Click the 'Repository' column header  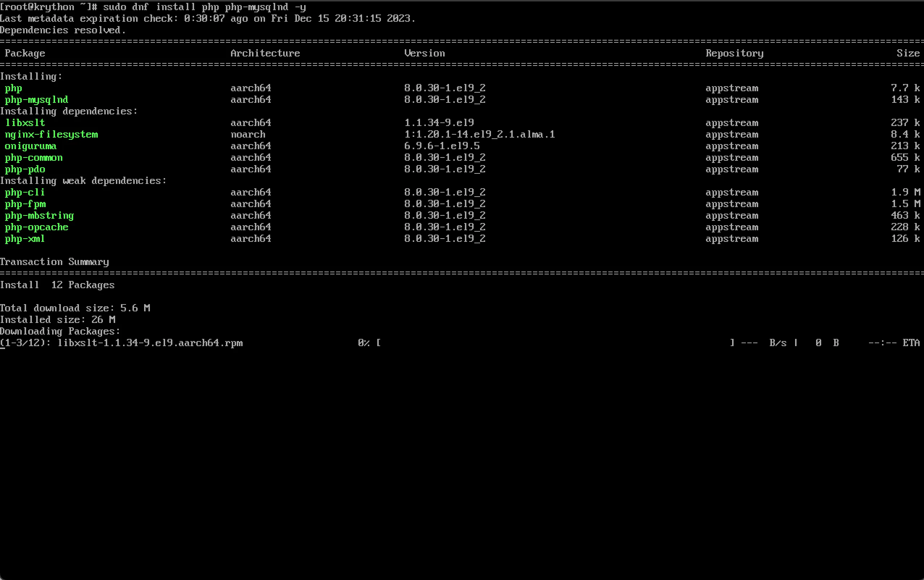735,53
